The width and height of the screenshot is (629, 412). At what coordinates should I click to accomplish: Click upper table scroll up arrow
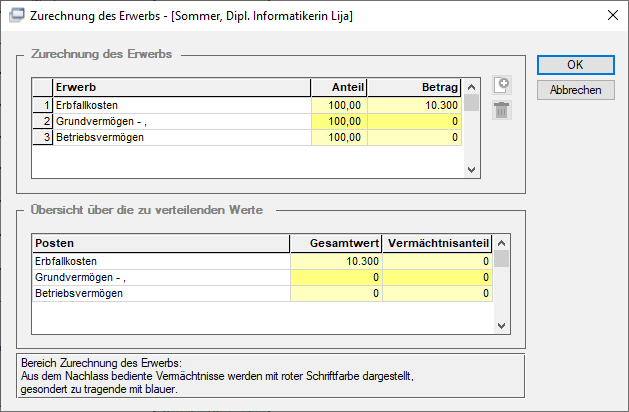pyautogui.click(x=471, y=87)
